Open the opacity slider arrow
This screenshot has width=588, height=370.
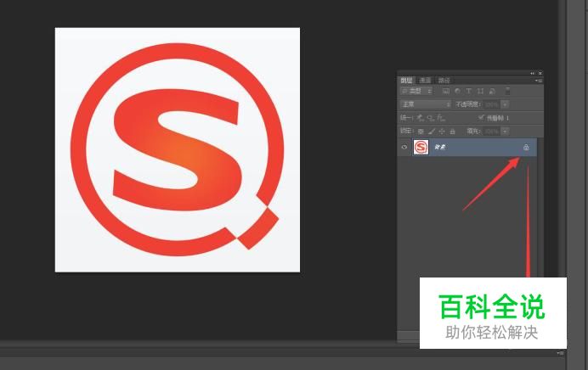pos(506,104)
